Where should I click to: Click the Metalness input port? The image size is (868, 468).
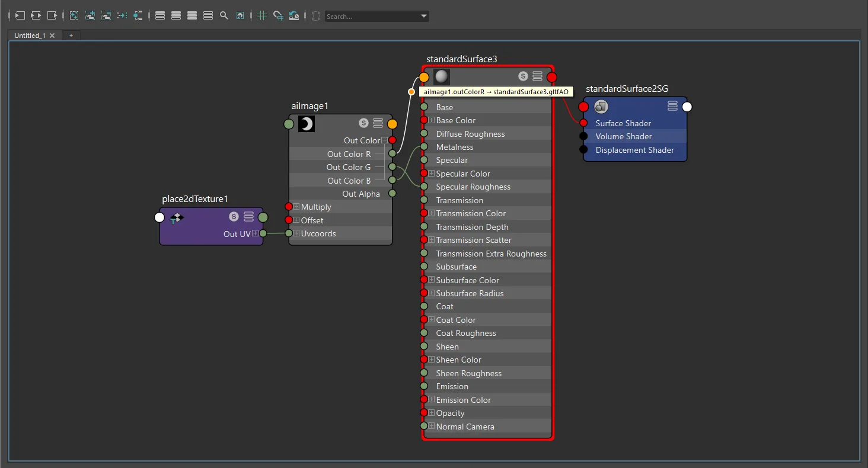click(424, 147)
